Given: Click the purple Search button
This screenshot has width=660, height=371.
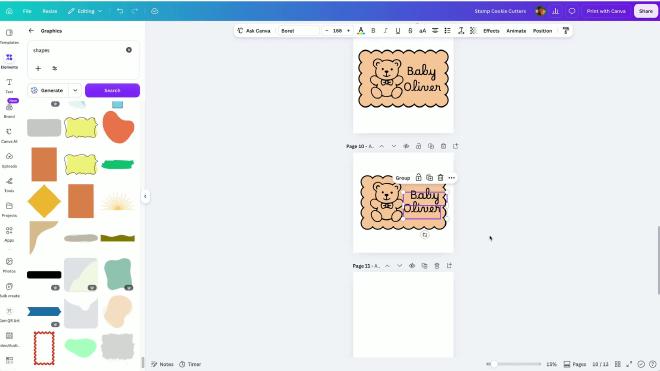Looking at the screenshot, I should pyautogui.click(x=112, y=90).
